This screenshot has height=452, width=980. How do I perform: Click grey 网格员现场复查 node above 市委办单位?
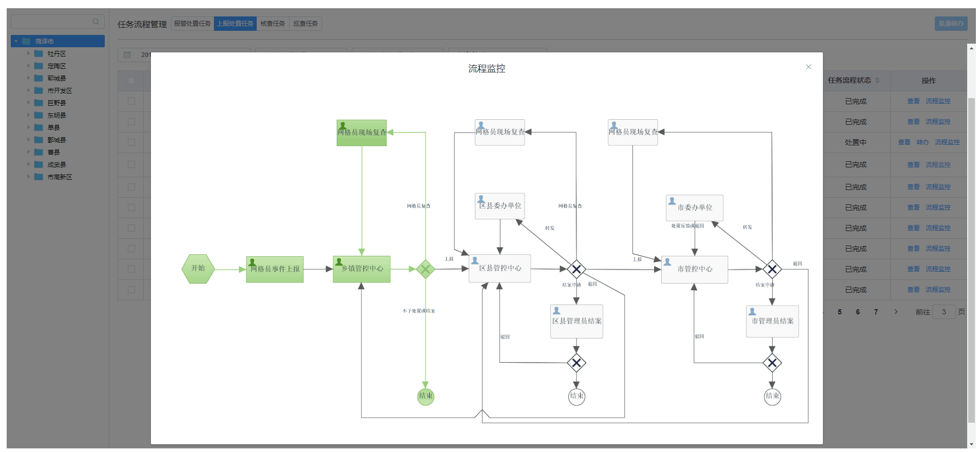(632, 133)
